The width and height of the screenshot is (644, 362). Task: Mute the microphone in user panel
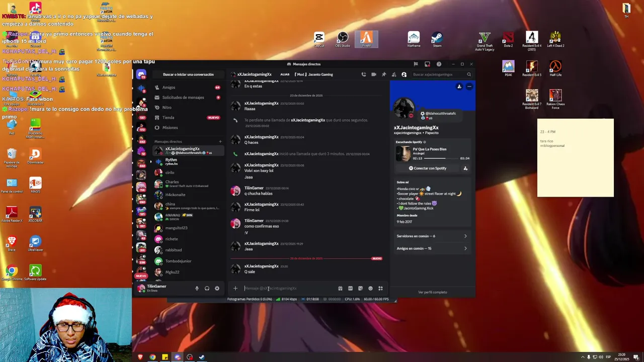coord(197,289)
